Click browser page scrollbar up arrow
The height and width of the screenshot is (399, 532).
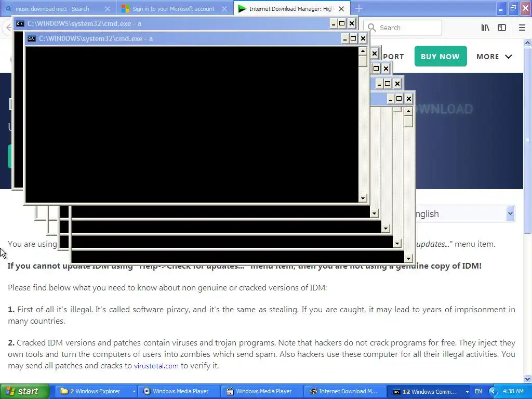point(528,43)
